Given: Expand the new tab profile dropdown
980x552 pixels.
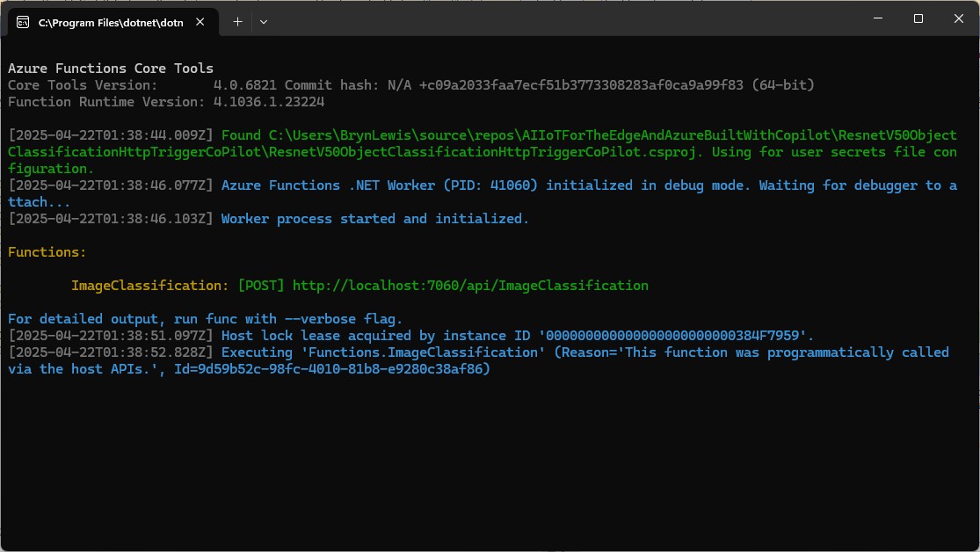Looking at the screenshot, I should tap(263, 21).
